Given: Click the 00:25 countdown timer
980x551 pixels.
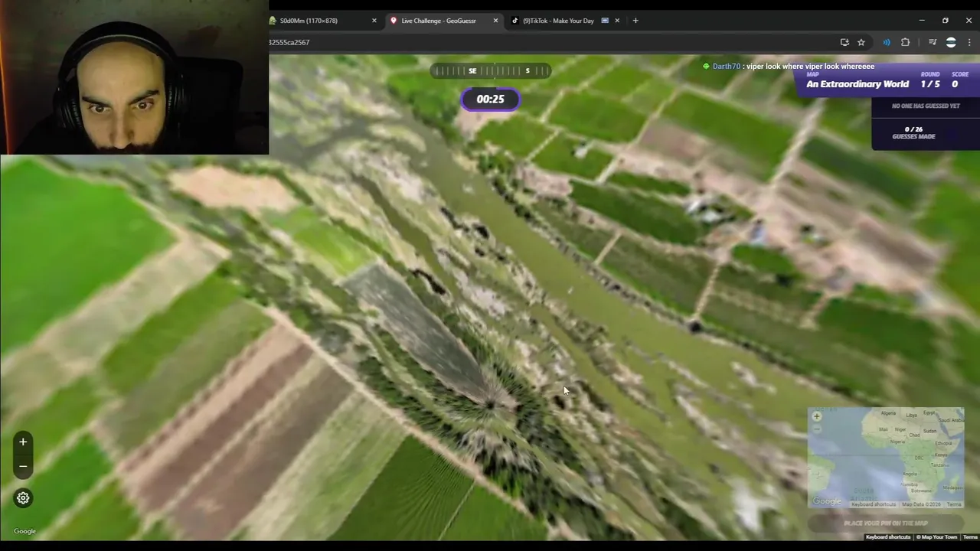Looking at the screenshot, I should coord(491,99).
